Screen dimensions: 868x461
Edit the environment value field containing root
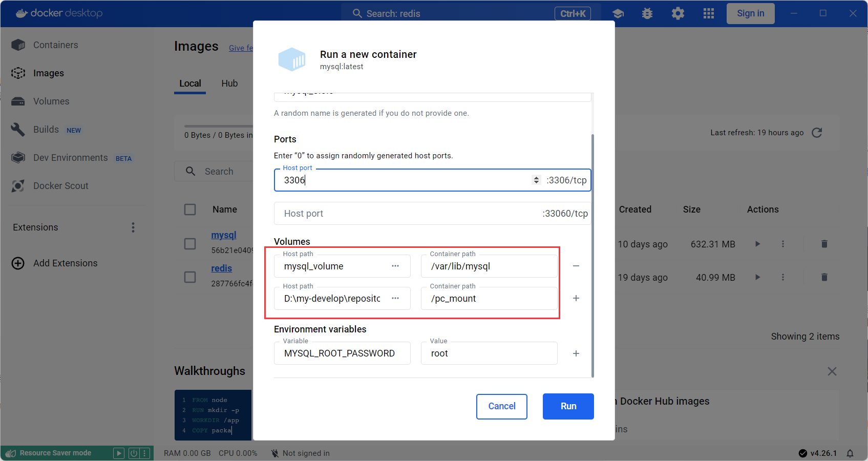[489, 353]
